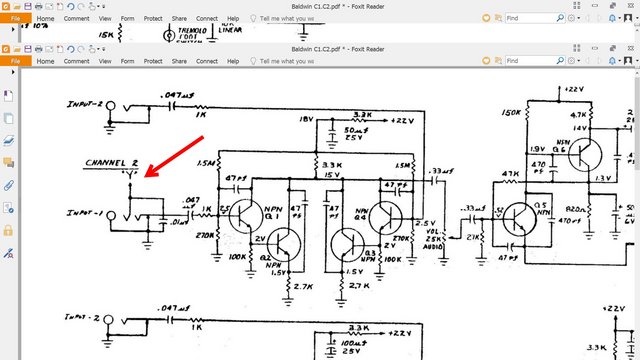Switch to Connect tab in lower window
This screenshot has width=640, height=360.
(207, 61)
